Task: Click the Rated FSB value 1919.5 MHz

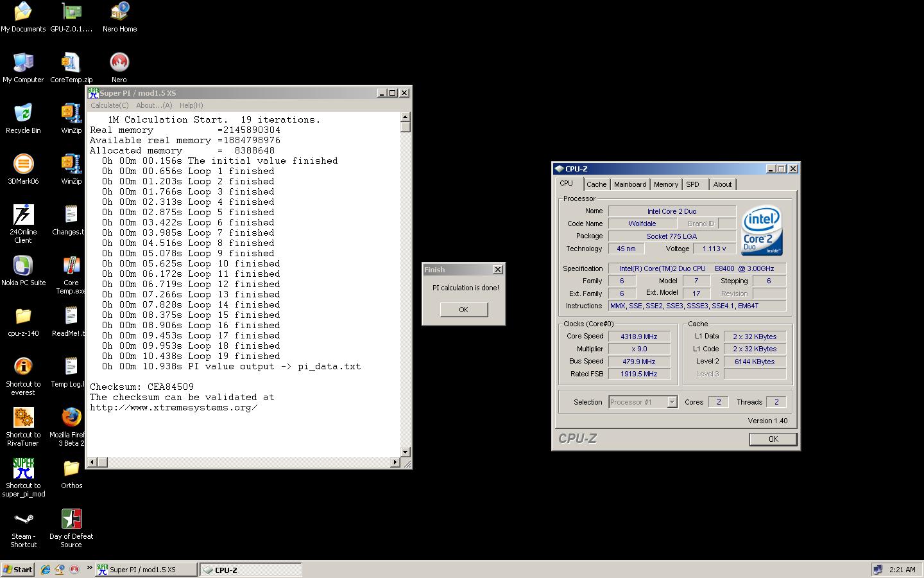Action: coord(639,374)
